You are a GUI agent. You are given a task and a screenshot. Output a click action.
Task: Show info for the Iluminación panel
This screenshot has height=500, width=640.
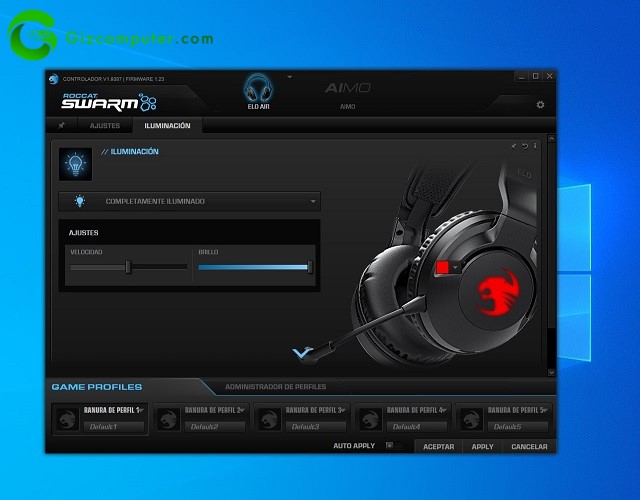pyautogui.click(x=535, y=146)
